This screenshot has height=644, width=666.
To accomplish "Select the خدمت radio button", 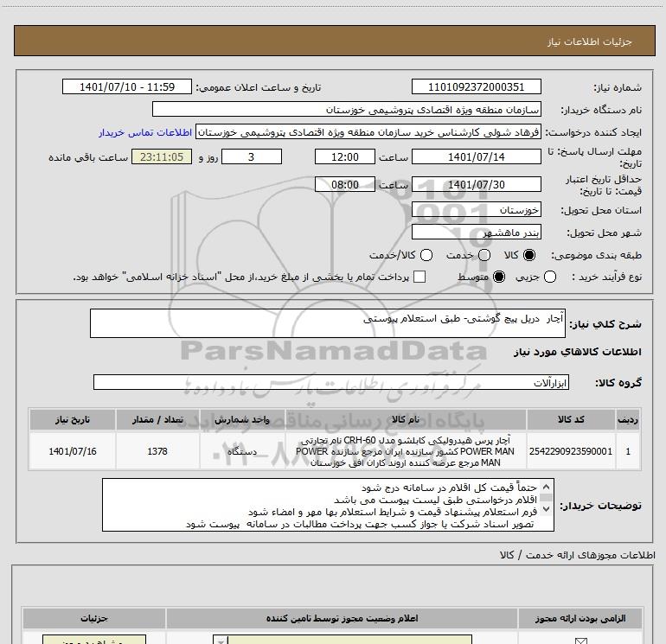I will 484,255.
